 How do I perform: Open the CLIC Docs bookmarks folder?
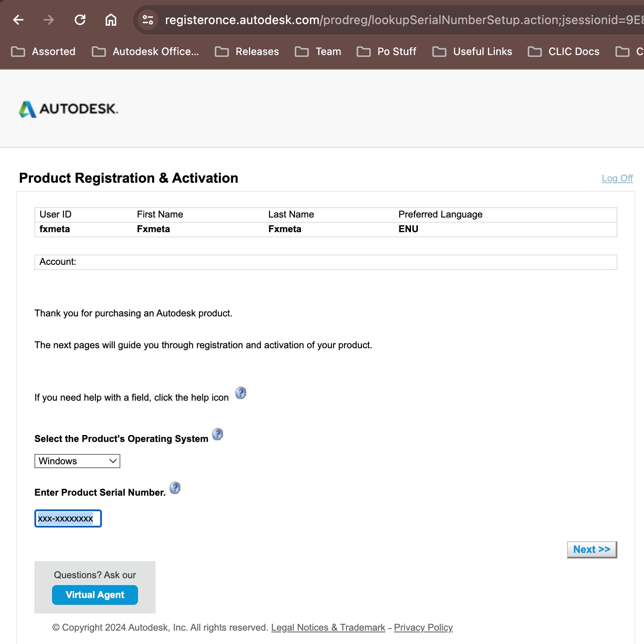[x=564, y=52]
